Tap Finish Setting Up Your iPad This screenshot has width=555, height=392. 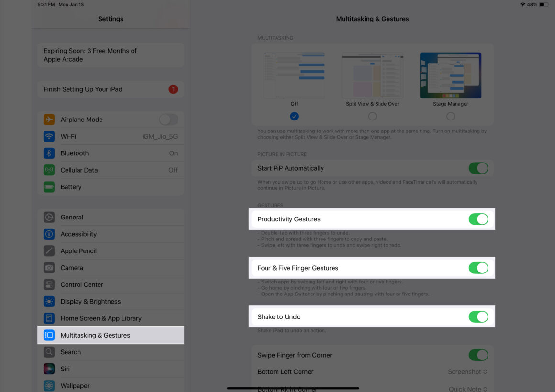click(110, 89)
